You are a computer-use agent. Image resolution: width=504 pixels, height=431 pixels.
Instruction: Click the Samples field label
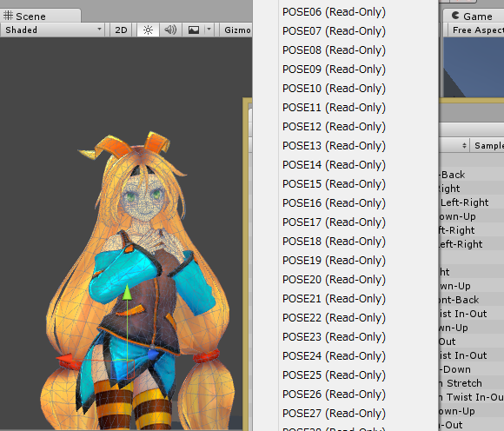pyautogui.click(x=489, y=146)
